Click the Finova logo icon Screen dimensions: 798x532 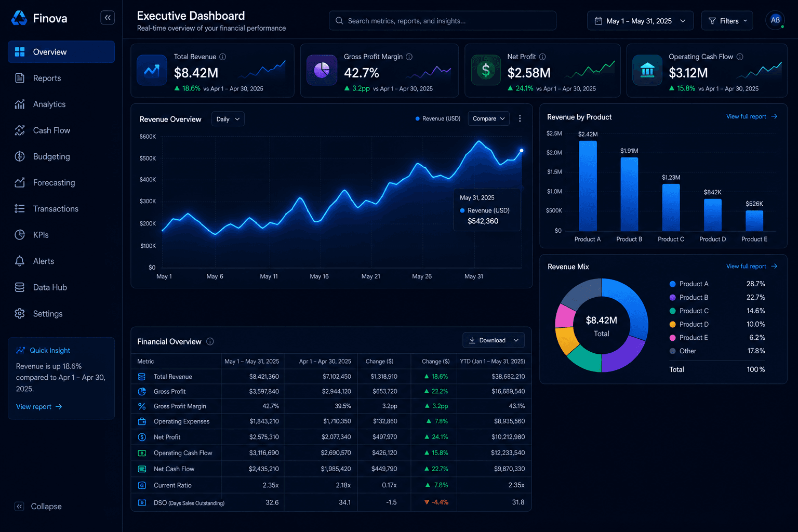pyautogui.click(x=19, y=18)
